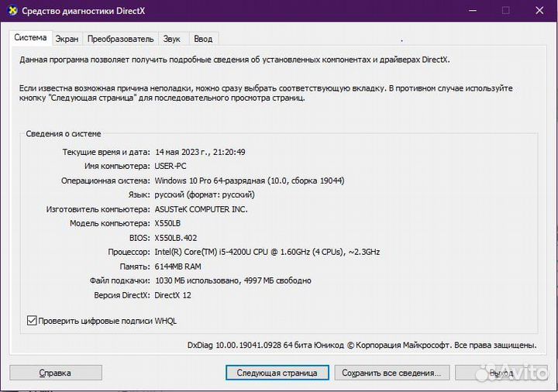Click language value русский (формат: русский)
The width and height of the screenshot is (558, 392).
click(x=205, y=194)
